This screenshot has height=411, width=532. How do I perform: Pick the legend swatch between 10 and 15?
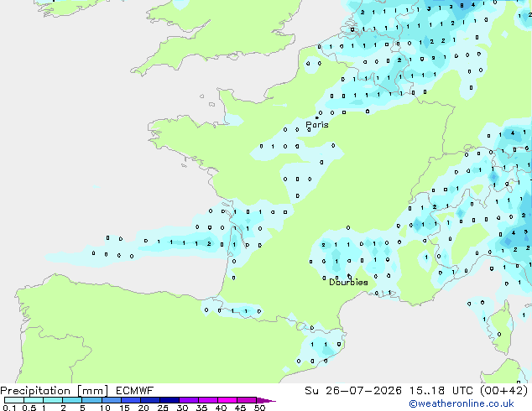pos(112,400)
